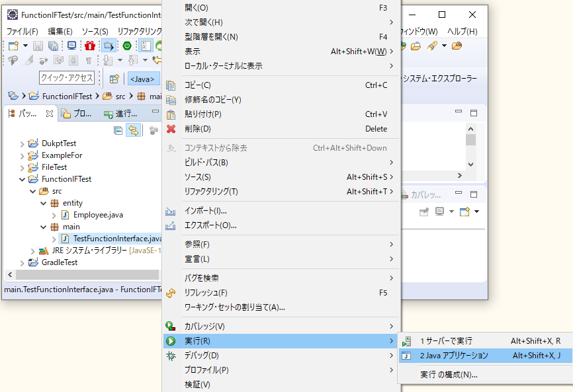Viewport: 573px width, 392px height.
Task: Minimize the Package Explorer view
Action: pyautogui.click(x=155, y=111)
